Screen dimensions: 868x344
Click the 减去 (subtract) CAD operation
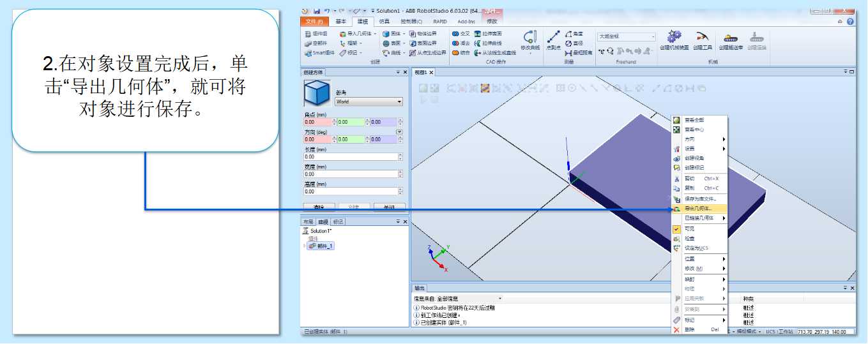pos(461,43)
